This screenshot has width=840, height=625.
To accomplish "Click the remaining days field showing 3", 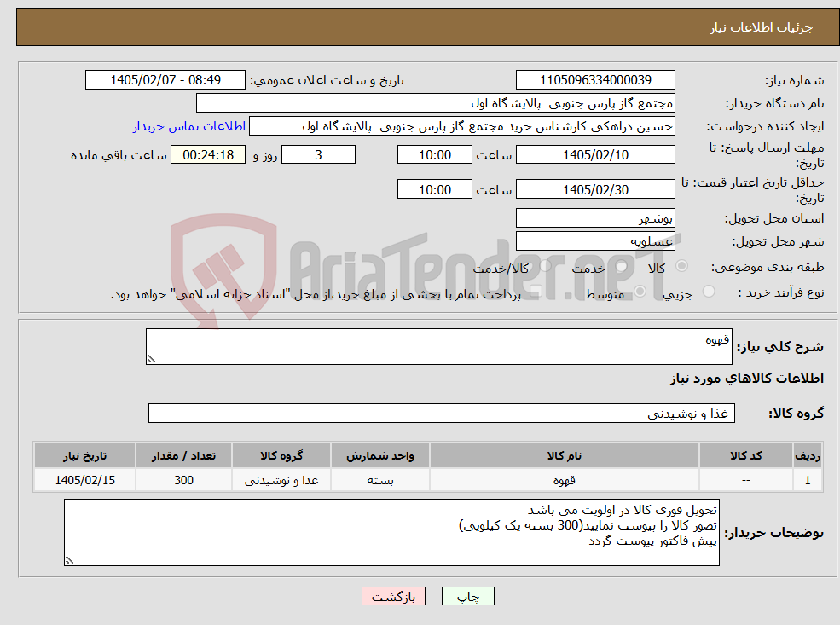I will click(x=318, y=155).
